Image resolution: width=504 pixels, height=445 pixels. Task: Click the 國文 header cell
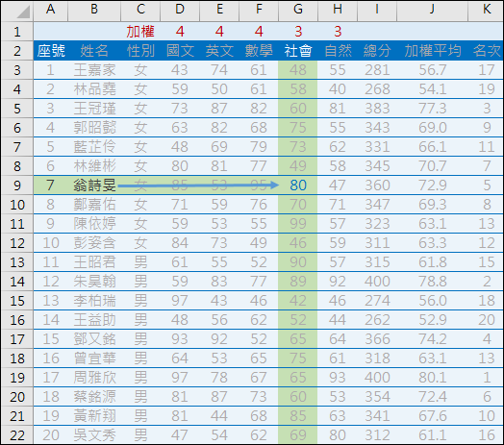click(180, 51)
